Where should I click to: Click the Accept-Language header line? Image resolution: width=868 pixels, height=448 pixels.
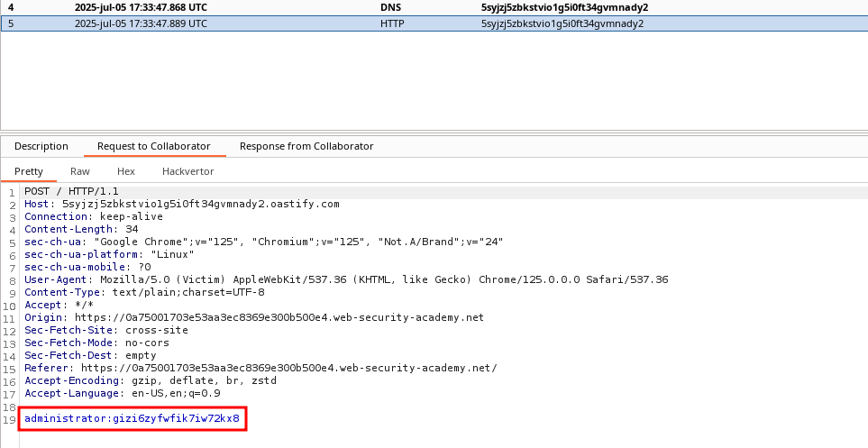[x=123, y=393]
